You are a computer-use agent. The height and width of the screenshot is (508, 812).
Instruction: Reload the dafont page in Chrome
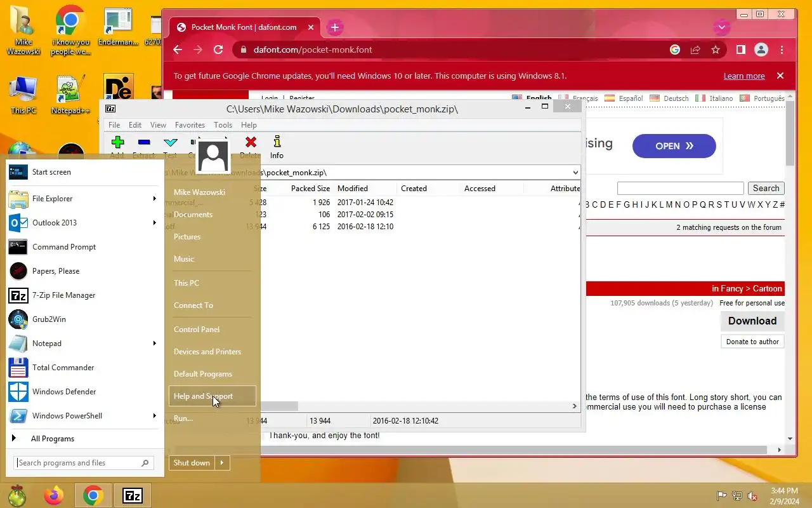pos(218,50)
